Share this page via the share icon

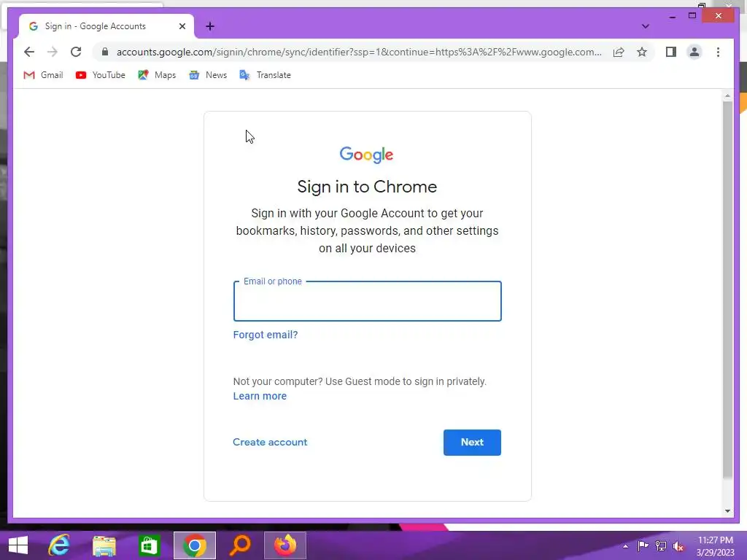619,52
